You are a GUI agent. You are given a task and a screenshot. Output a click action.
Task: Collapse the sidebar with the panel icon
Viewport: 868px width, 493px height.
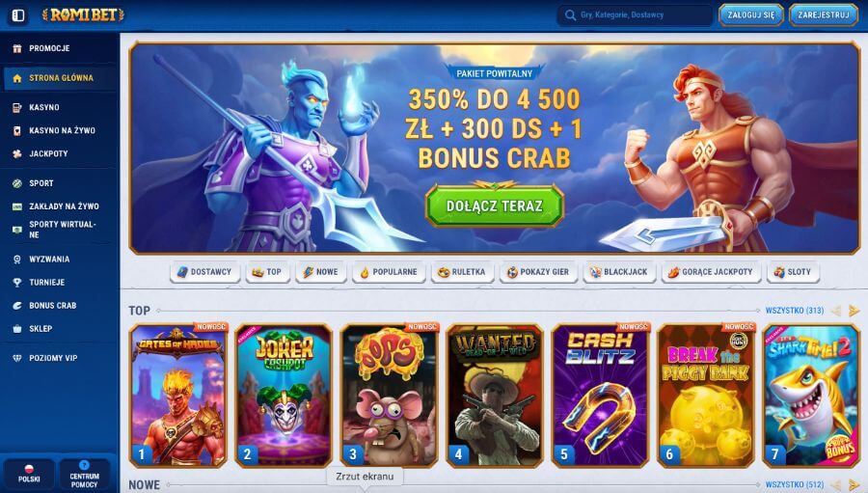point(18,15)
